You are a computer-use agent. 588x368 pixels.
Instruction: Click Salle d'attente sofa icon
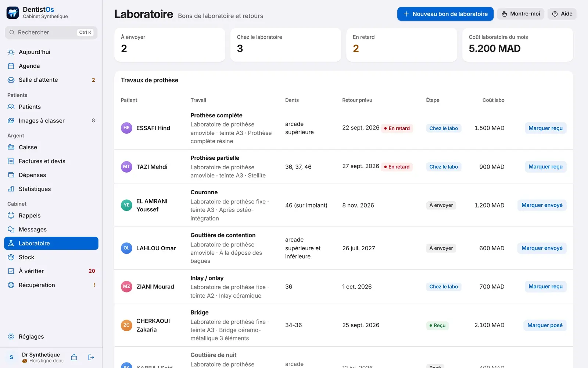[11, 80]
